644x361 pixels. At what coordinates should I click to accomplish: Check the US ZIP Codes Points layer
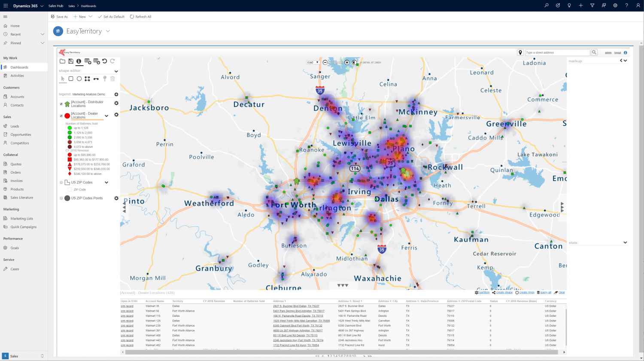tap(61, 198)
